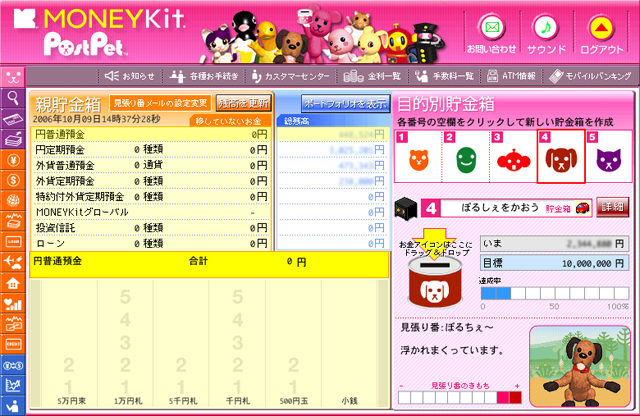The height and width of the screenshot is (416, 640).
Task: Select the 総残高 tab
Action: [297, 121]
